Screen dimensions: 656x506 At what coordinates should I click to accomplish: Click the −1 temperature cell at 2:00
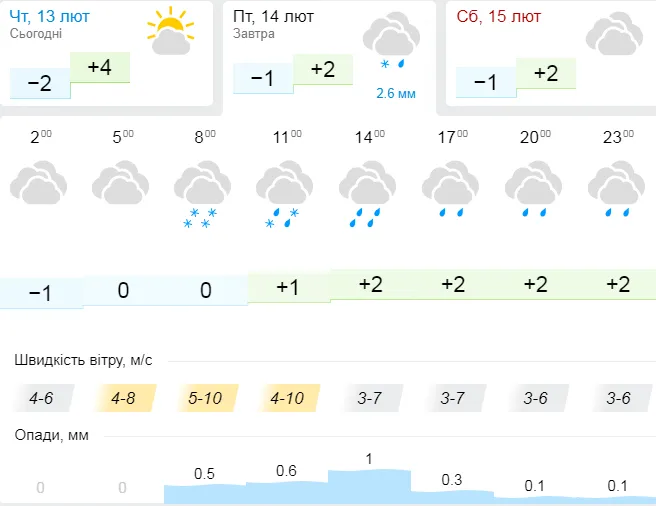[x=41, y=293]
